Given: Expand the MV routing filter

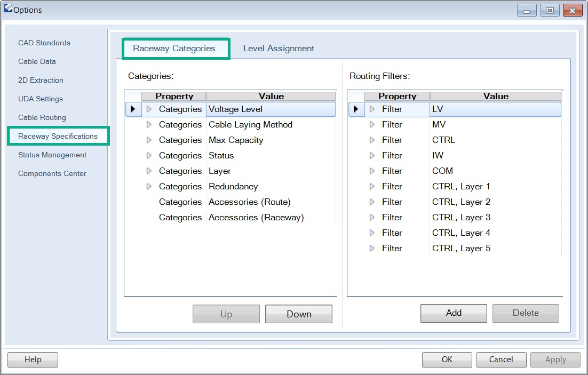Looking at the screenshot, I should click(372, 124).
